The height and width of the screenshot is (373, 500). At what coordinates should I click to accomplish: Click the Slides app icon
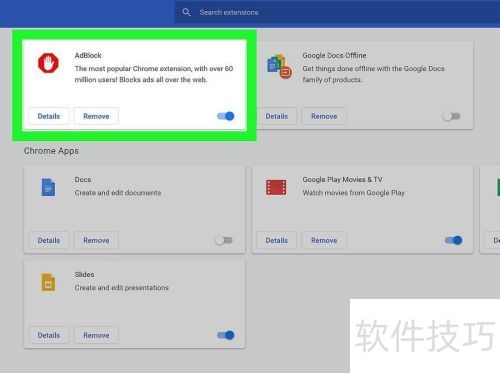(48, 282)
